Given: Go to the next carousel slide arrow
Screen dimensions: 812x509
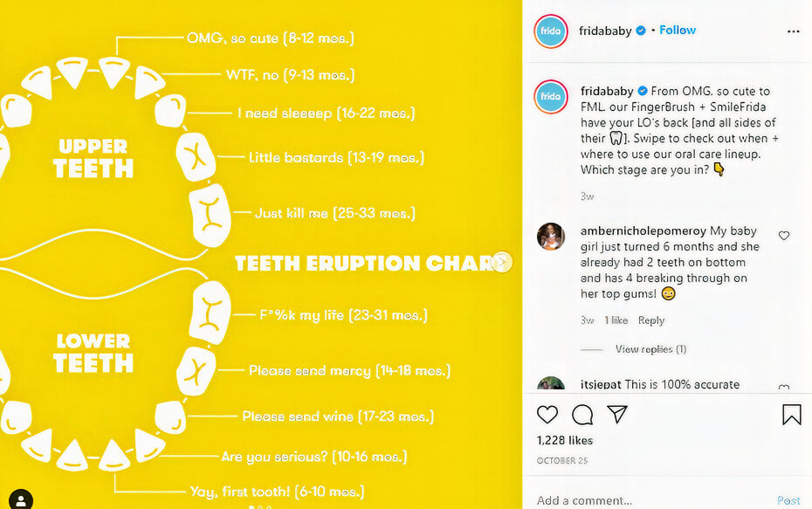Looking at the screenshot, I should coord(502,262).
